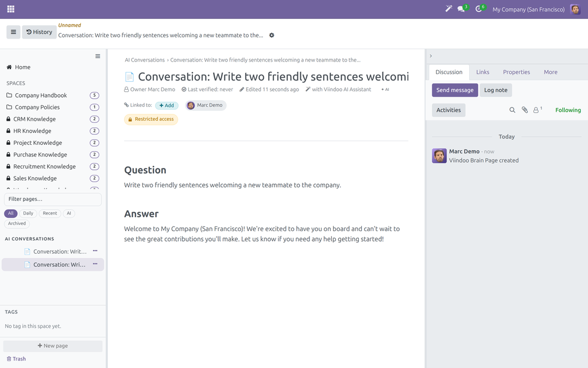The width and height of the screenshot is (588, 368).
Task: Open the History view
Action: pos(40,32)
